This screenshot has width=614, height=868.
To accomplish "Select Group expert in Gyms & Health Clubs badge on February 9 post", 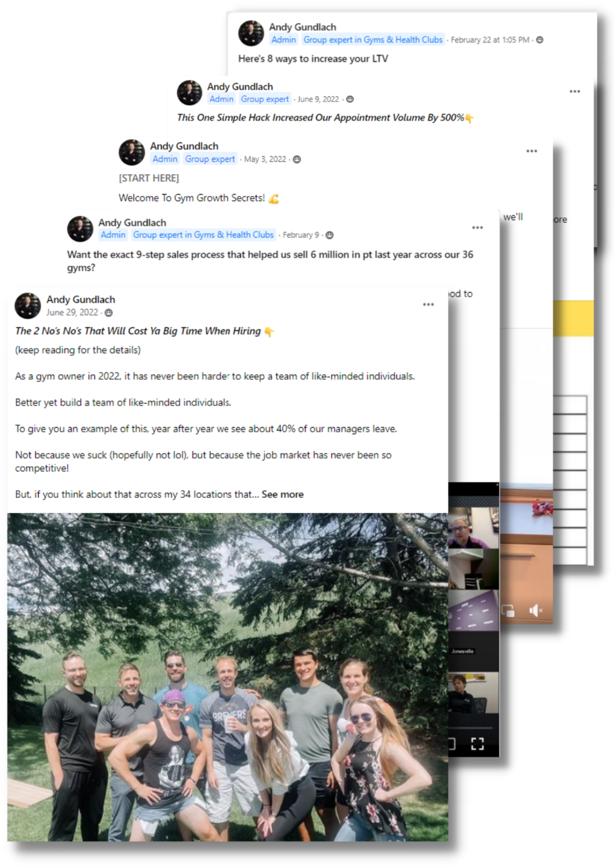I will pos(203,235).
